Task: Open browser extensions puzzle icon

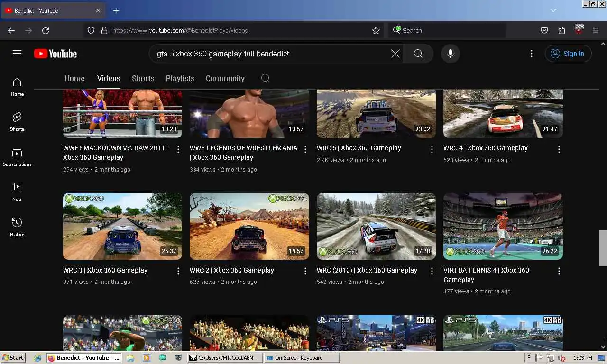Action: (561, 30)
